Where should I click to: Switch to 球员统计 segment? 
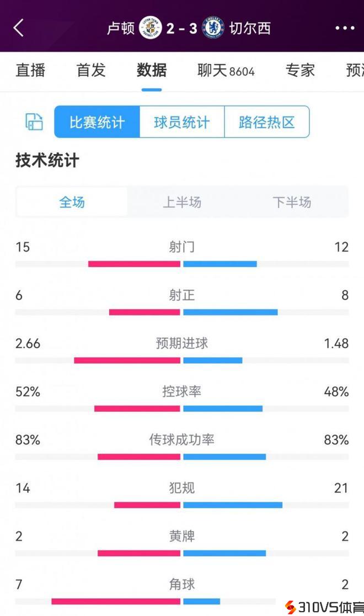(x=182, y=122)
